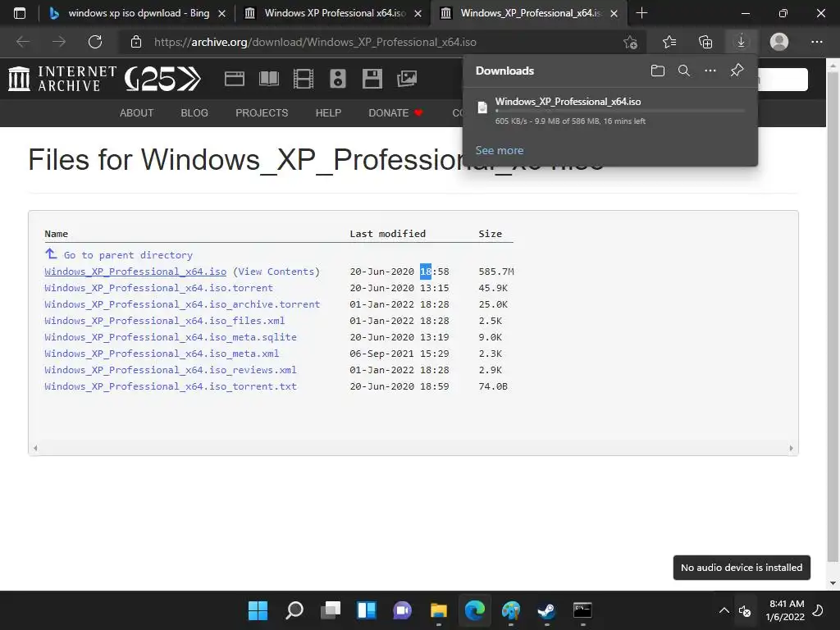Open the Windows Start menu
The height and width of the screenshot is (630, 840).
(x=258, y=610)
